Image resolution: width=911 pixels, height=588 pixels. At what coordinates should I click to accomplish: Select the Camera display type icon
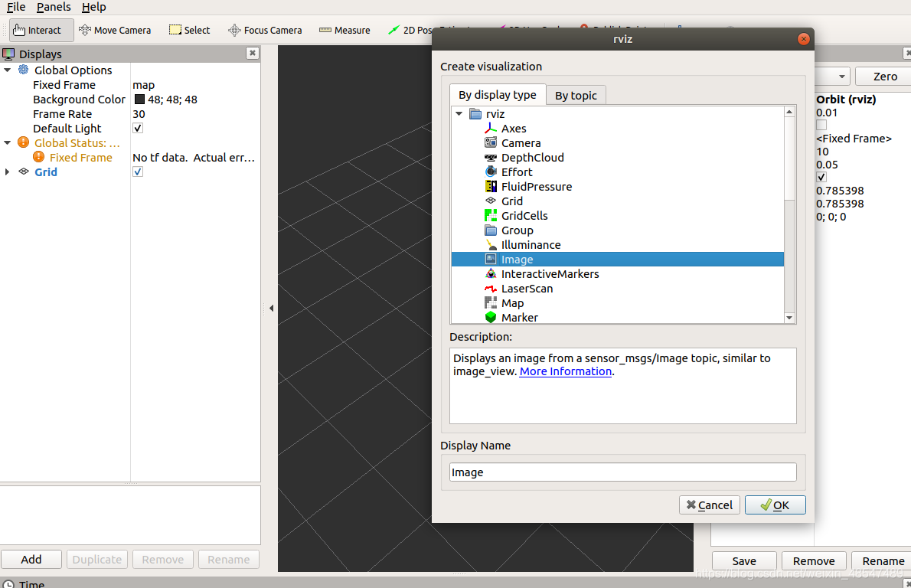[491, 143]
